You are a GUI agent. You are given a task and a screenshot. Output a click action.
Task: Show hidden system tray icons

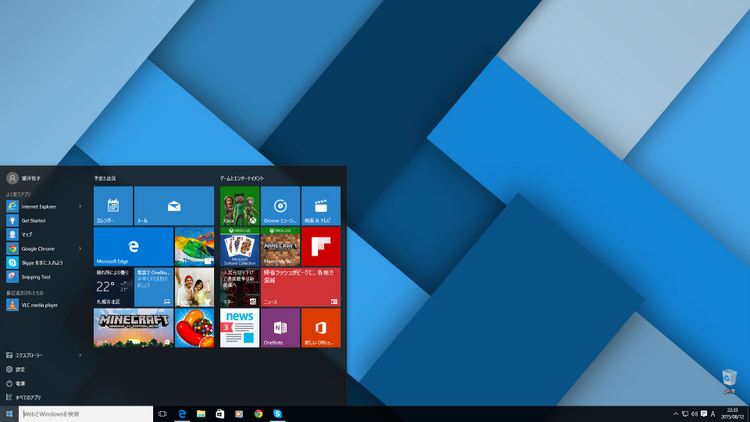[675, 414]
